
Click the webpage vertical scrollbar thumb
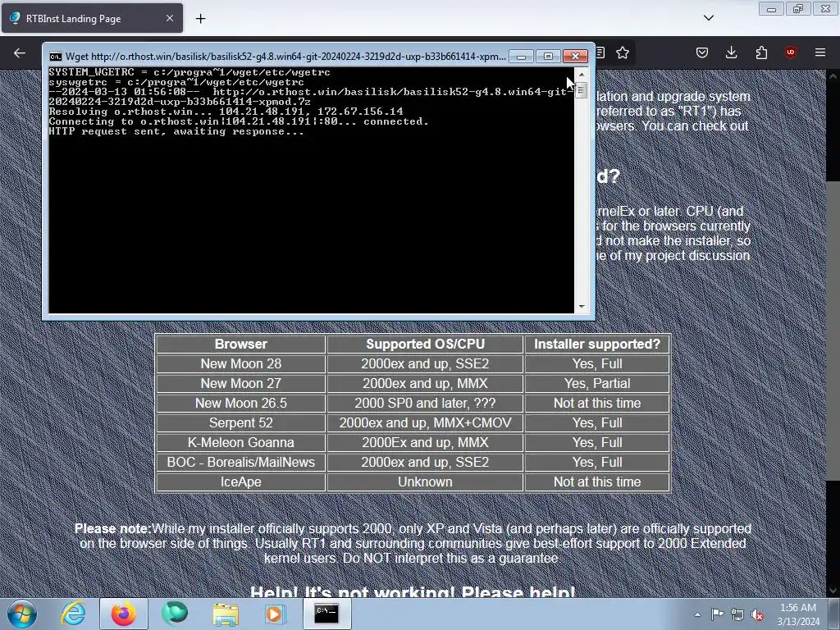click(x=833, y=331)
